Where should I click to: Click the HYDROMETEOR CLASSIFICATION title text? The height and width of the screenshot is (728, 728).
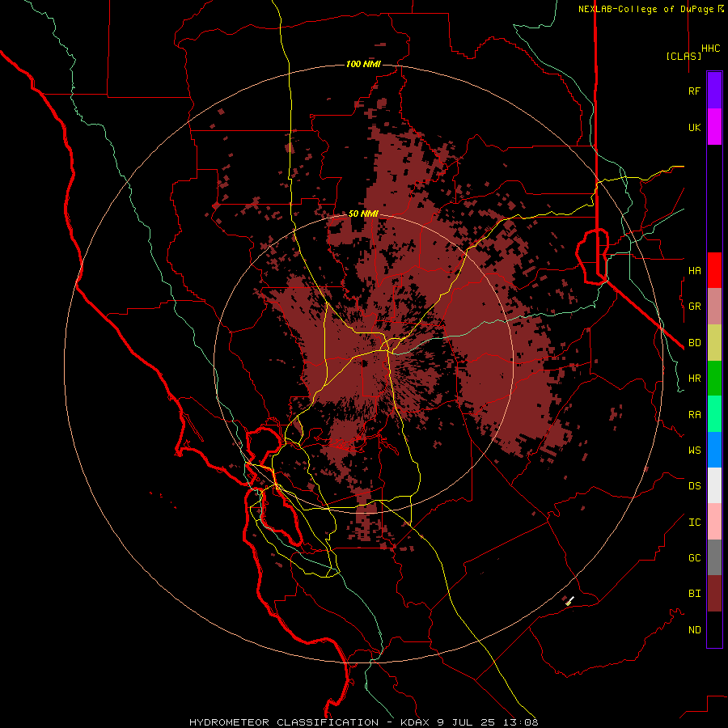284,722
